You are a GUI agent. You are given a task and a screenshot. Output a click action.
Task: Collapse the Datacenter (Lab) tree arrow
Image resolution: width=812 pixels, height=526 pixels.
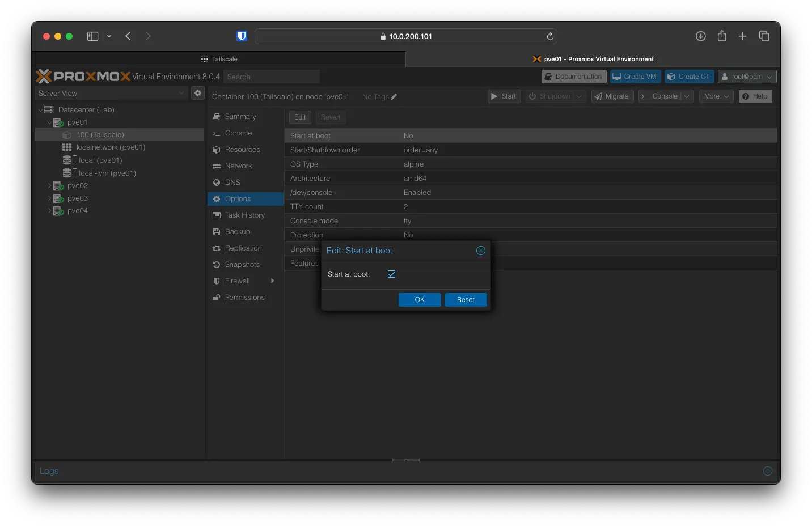[x=40, y=109]
